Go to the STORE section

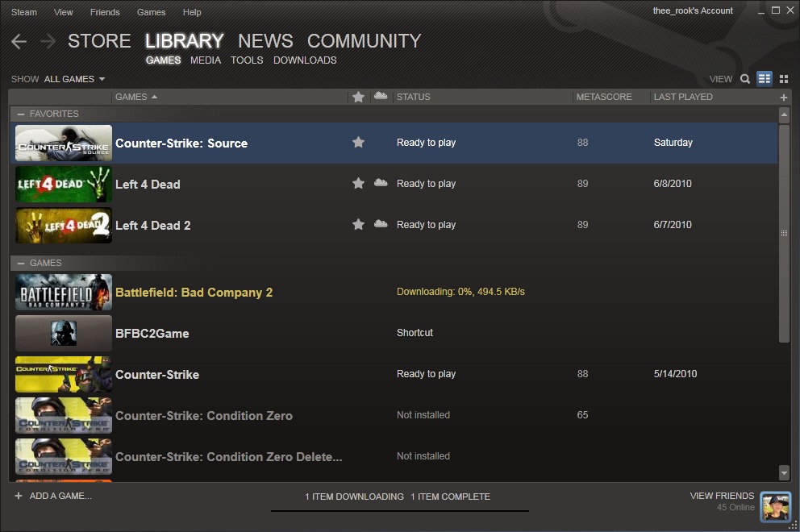click(99, 41)
